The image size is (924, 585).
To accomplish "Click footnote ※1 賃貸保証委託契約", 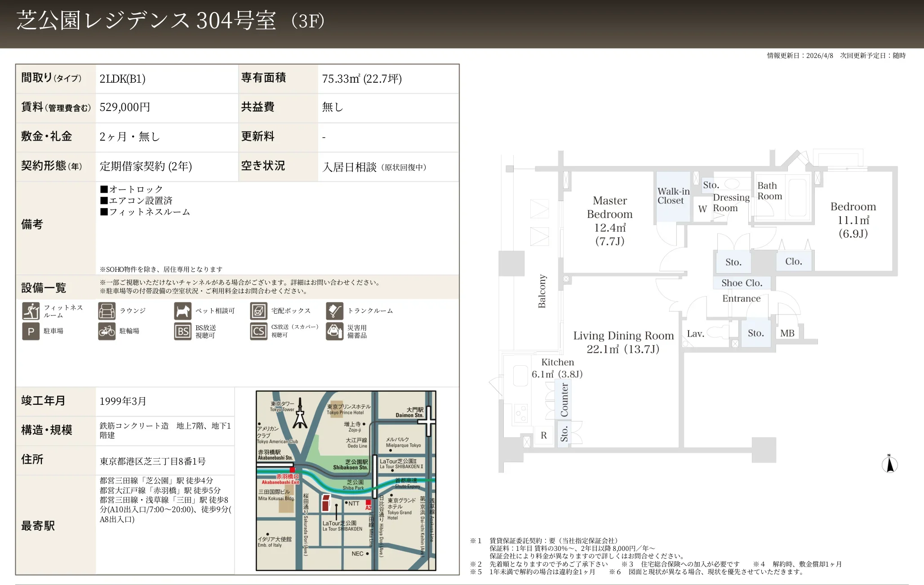I will pyautogui.click(x=545, y=541).
